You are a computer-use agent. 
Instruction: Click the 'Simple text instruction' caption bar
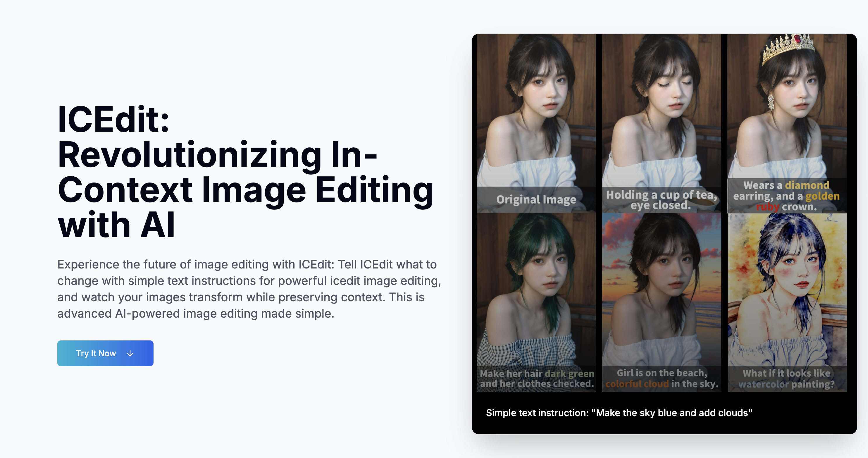point(619,413)
